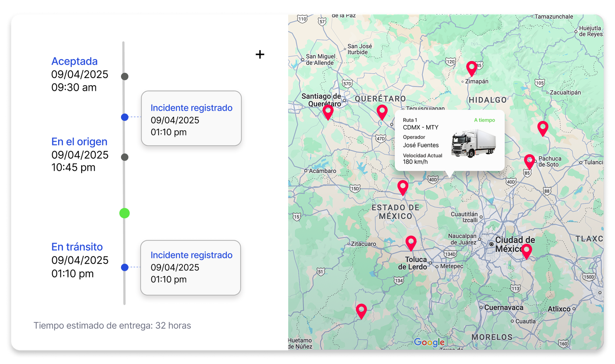Click the map pin beside the Tequisquiapan label

pyautogui.click(x=382, y=113)
